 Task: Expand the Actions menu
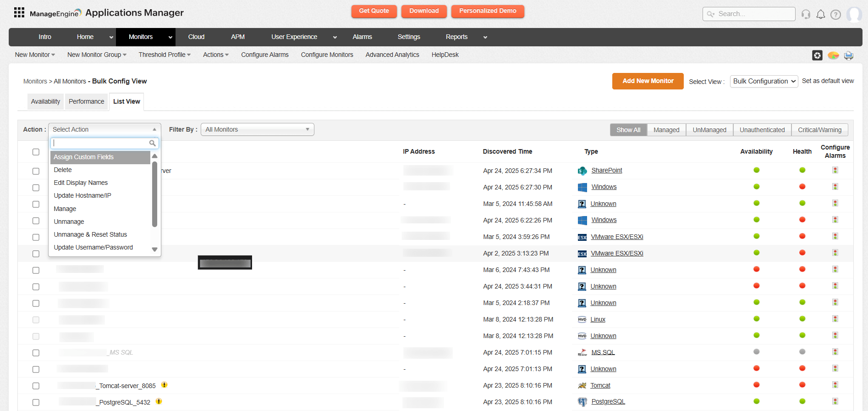pos(216,55)
